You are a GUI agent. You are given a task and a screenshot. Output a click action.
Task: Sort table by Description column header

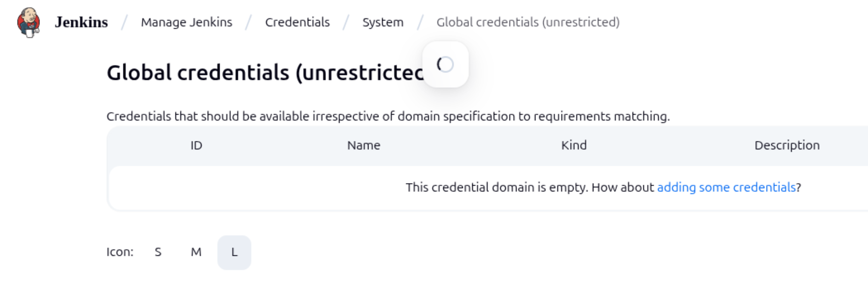(x=787, y=145)
